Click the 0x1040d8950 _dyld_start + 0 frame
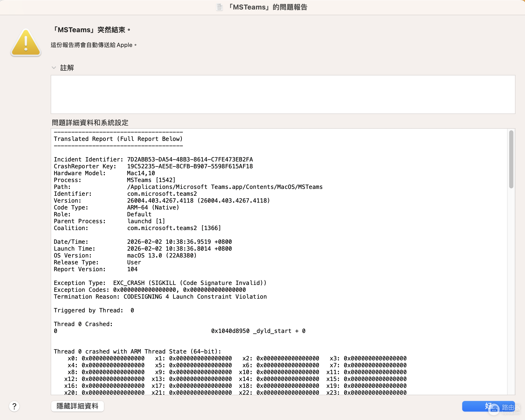Viewport: 525px width, 420px height. (x=258, y=331)
